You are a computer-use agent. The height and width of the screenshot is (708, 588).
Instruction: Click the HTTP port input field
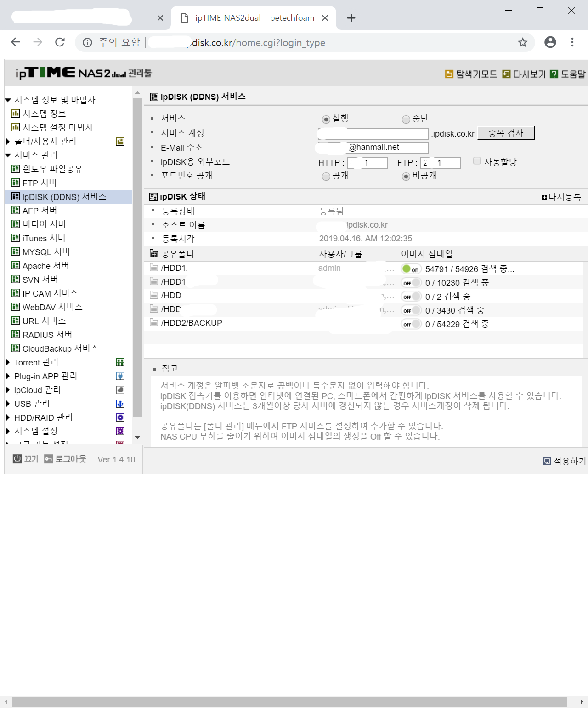pyautogui.click(x=367, y=162)
